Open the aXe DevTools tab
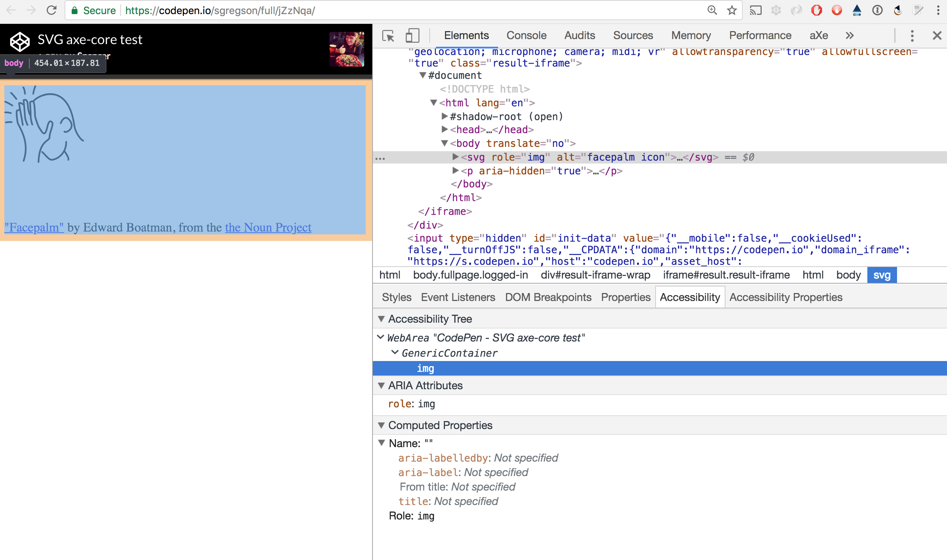The height and width of the screenshot is (560, 947). tap(818, 35)
